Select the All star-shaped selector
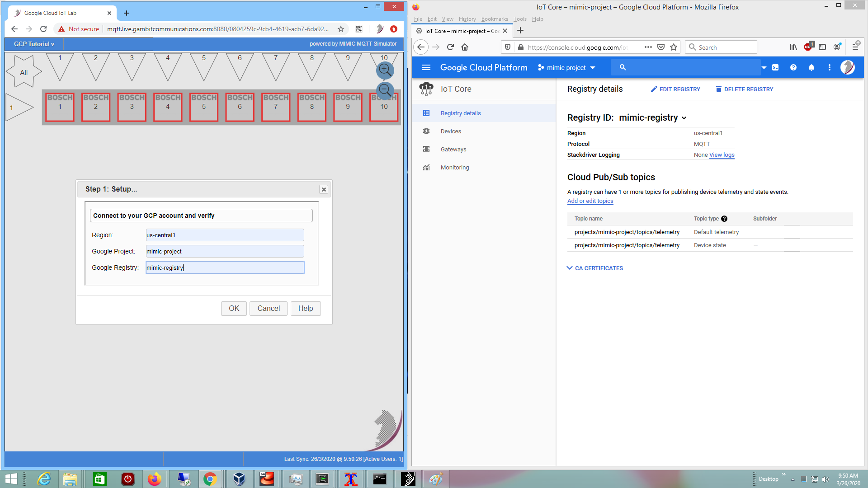868x488 pixels. (x=24, y=72)
